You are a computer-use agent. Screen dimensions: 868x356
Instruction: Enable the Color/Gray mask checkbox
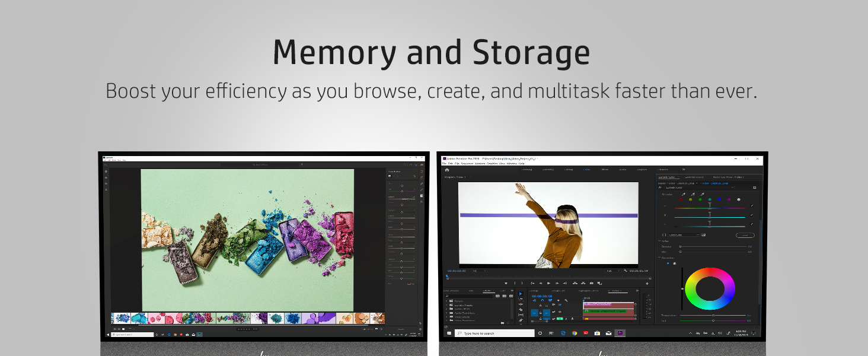(x=664, y=235)
